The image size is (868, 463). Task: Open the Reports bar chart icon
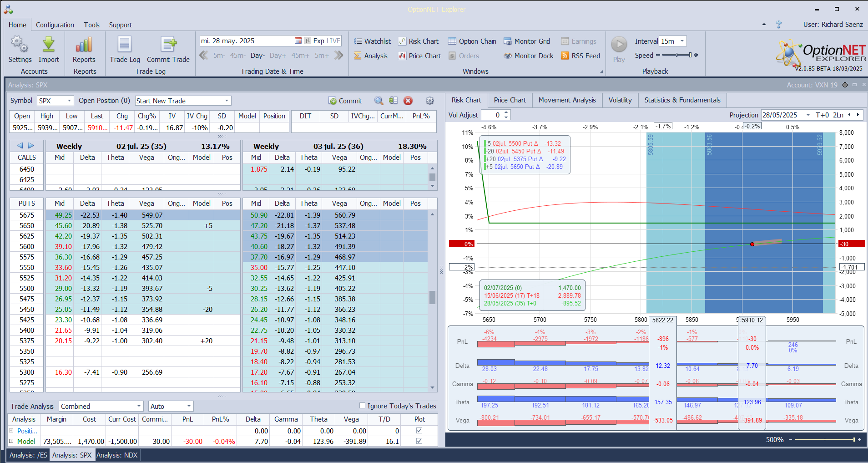coord(84,44)
